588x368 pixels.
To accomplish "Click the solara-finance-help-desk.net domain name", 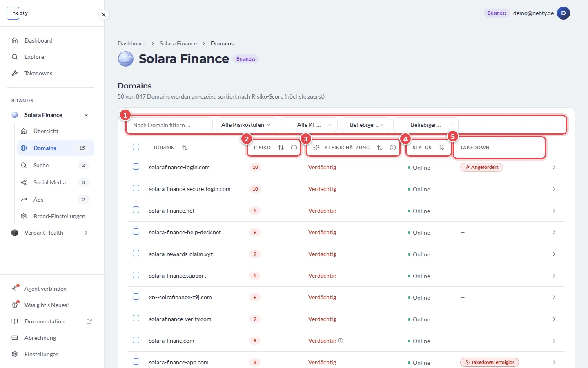I will pos(185,232).
